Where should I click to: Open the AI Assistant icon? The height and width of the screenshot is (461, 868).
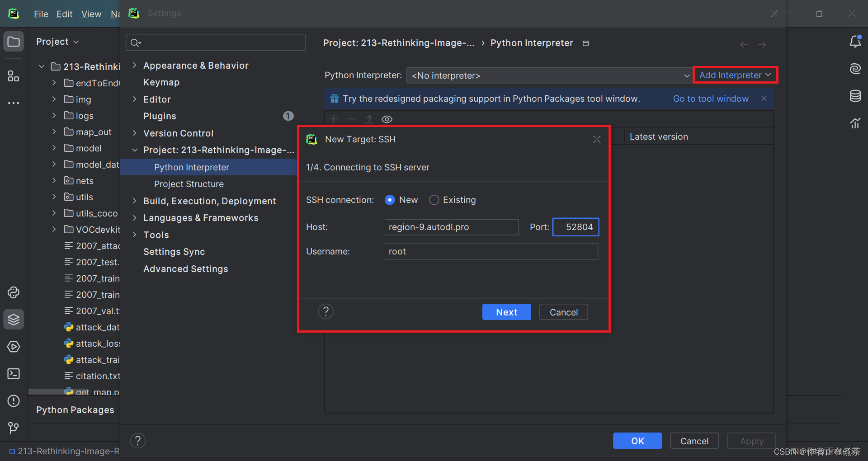tap(855, 69)
